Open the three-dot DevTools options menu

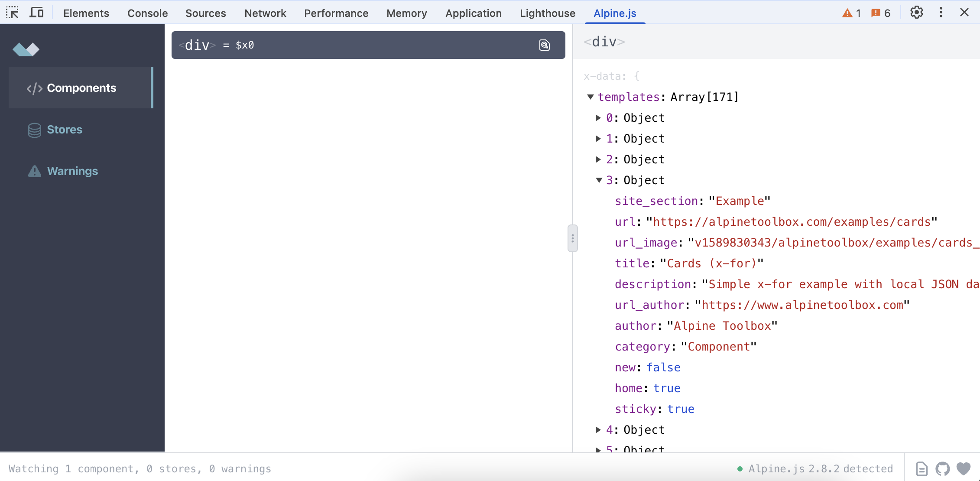tap(941, 13)
